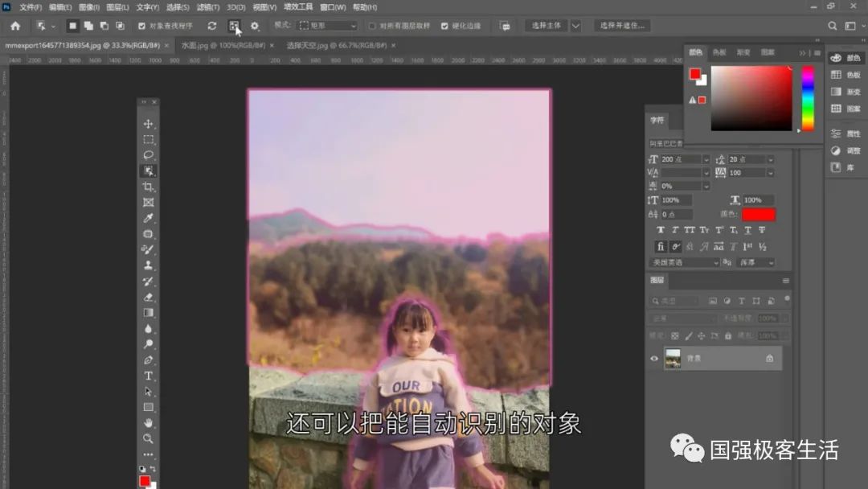Select the Rectangular Marquee tool
The height and width of the screenshot is (489, 868).
coord(149,140)
